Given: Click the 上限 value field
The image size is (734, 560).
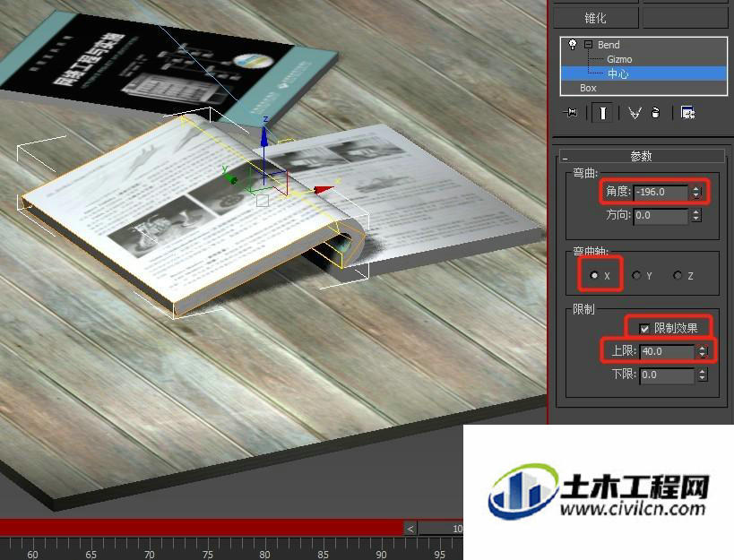Looking at the screenshot, I should click(x=667, y=351).
